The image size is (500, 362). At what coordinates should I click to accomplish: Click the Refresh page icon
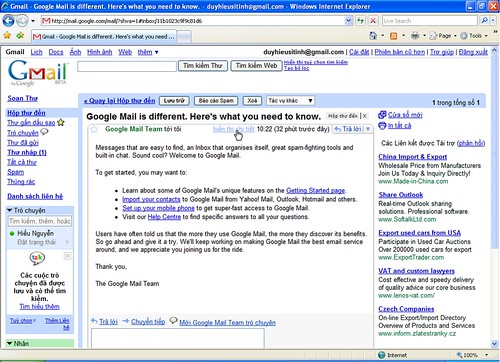tap(360, 21)
